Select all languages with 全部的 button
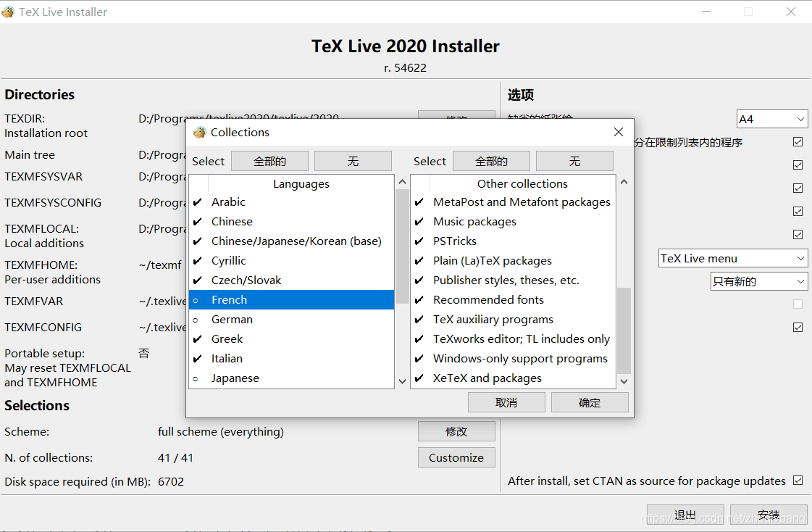This screenshot has width=812, height=532. click(x=269, y=161)
